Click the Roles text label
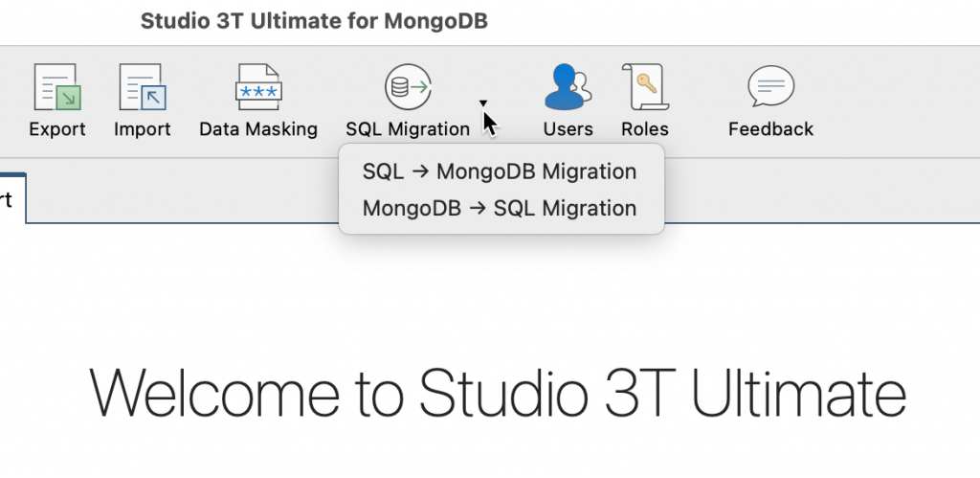The height and width of the screenshot is (478, 980). pyautogui.click(x=644, y=129)
